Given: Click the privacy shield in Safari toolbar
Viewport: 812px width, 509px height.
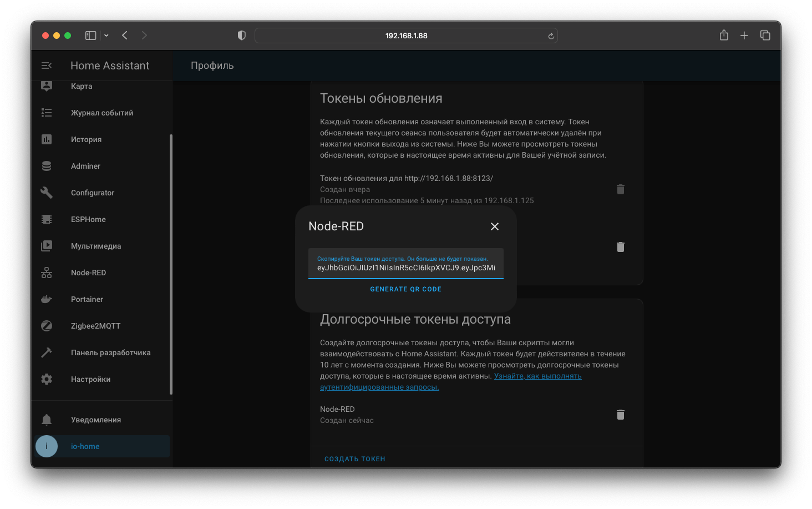Looking at the screenshot, I should (241, 35).
